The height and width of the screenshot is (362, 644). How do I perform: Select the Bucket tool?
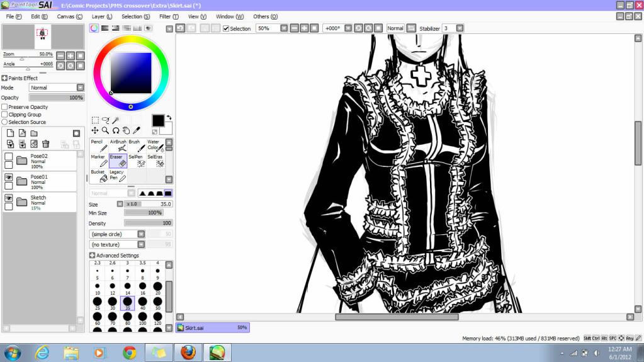click(x=99, y=176)
